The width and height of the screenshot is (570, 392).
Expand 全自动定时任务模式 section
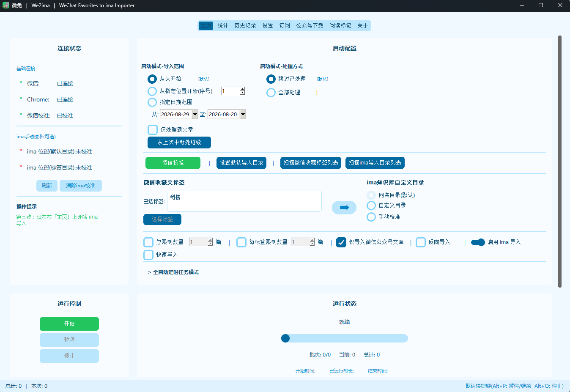(173, 272)
